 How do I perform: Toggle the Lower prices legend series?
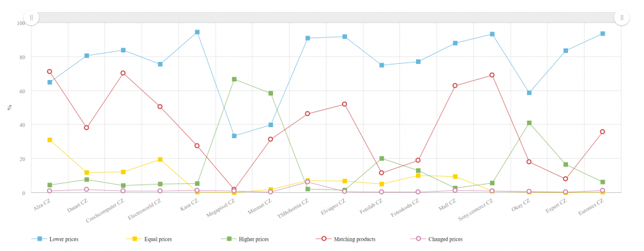point(55,239)
